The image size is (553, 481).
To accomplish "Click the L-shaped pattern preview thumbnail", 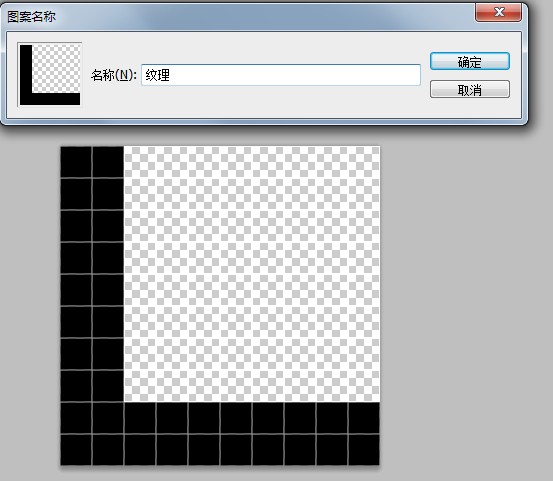I will (50, 74).
